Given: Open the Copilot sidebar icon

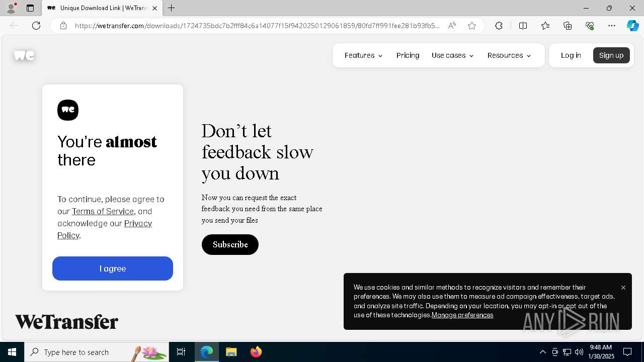Looking at the screenshot, I should [632, 26].
